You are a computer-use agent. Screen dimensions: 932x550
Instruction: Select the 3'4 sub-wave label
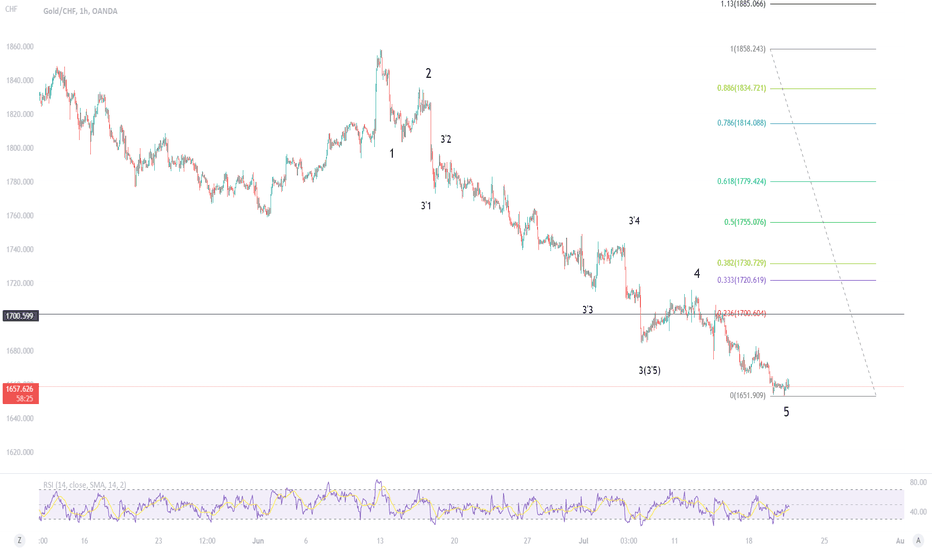634,221
